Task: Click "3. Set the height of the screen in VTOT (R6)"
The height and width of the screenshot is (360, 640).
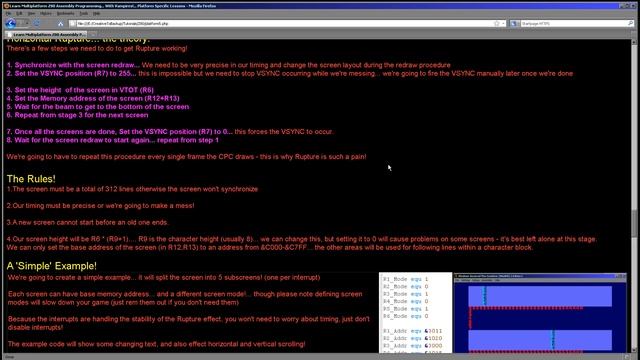Action: click(80, 90)
